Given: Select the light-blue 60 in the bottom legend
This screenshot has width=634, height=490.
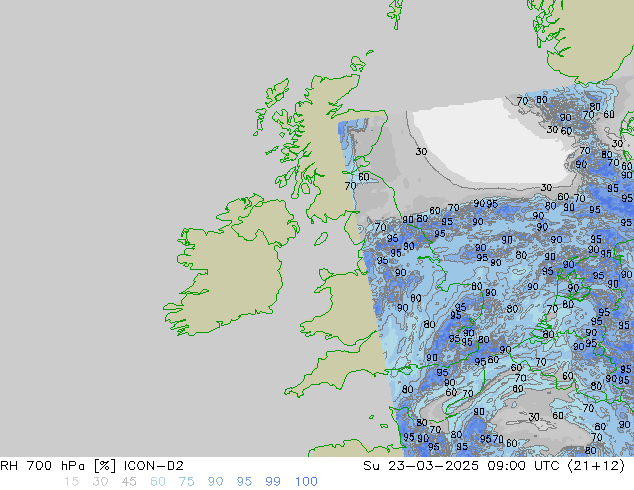Looking at the screenshot, I should point(158,482).
